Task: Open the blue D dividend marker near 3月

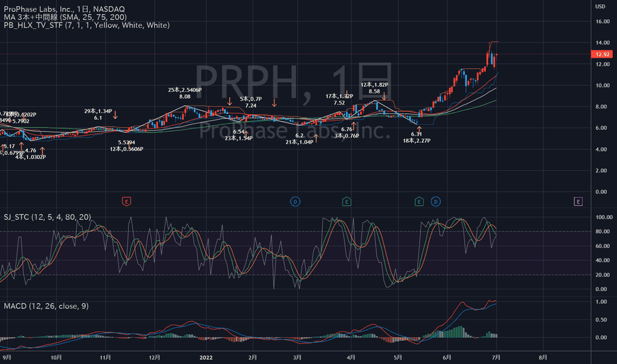Action: click(x=295, y=202)
